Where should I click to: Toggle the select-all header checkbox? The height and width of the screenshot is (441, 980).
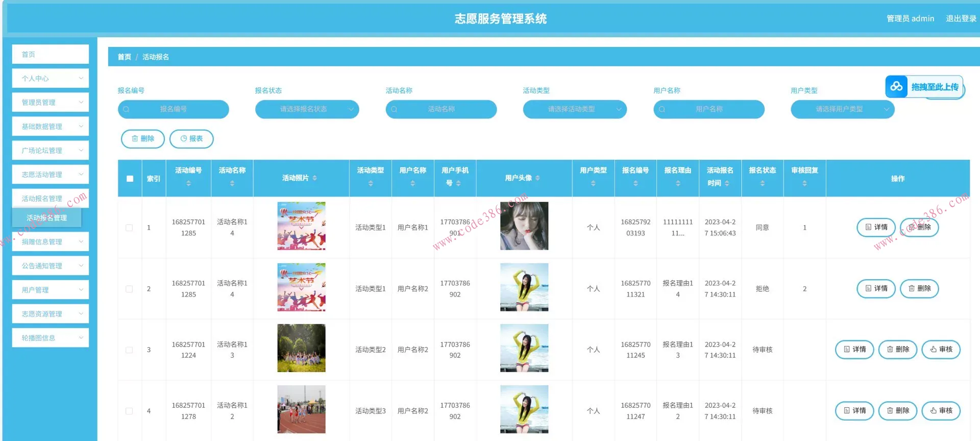(130, 179)
